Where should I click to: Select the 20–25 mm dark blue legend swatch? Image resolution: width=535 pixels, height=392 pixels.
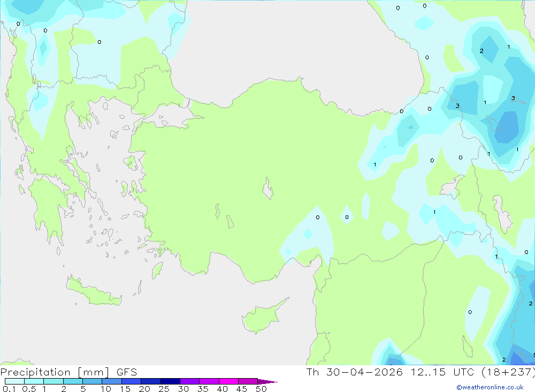click(151, 381)
